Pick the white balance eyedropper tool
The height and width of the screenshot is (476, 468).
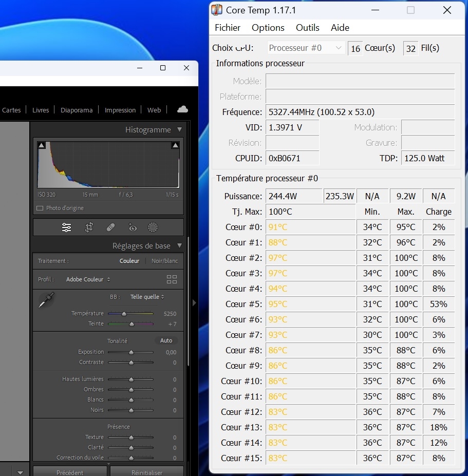pos(46,300)
